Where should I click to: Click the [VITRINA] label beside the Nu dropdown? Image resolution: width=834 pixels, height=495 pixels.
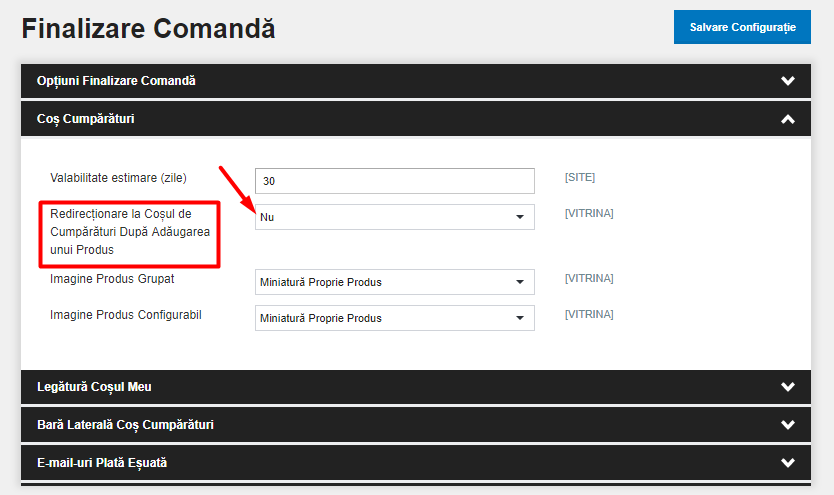589,213
